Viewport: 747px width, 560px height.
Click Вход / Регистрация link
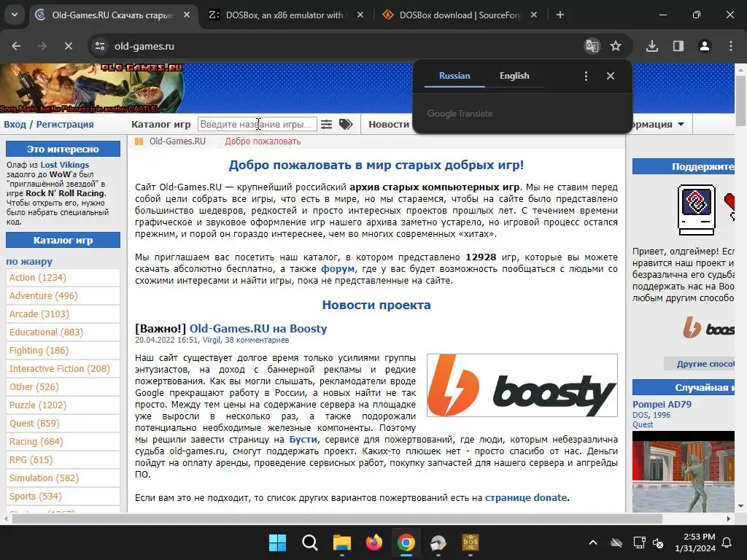pos(49,124)
